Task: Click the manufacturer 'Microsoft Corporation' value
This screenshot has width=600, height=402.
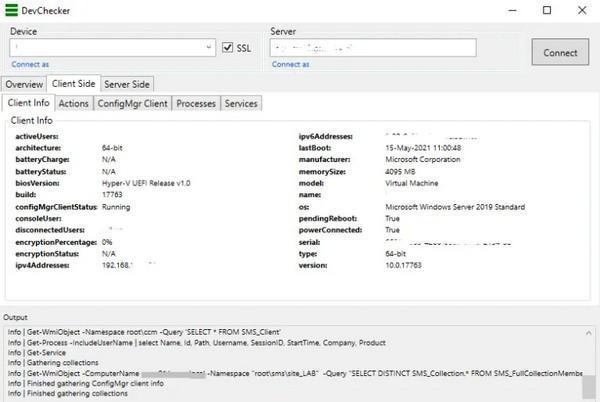Action: point(423,159)
